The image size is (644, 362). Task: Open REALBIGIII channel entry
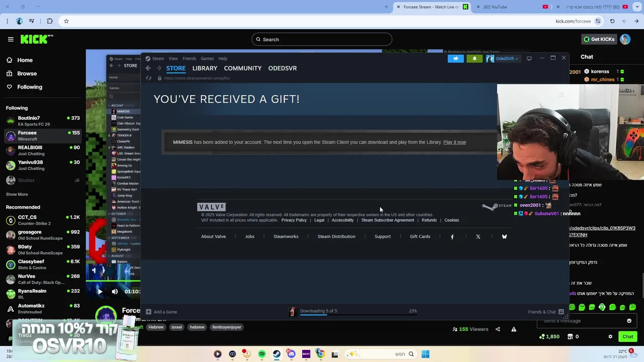click(x=43, y=150)
